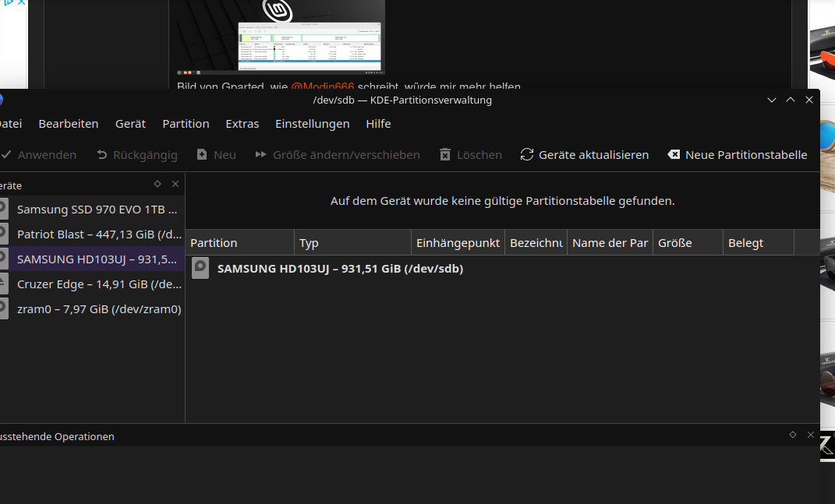Screen dimensions: 835x504
Task: Open the Einstellungen menu
Action: [313, 124]
